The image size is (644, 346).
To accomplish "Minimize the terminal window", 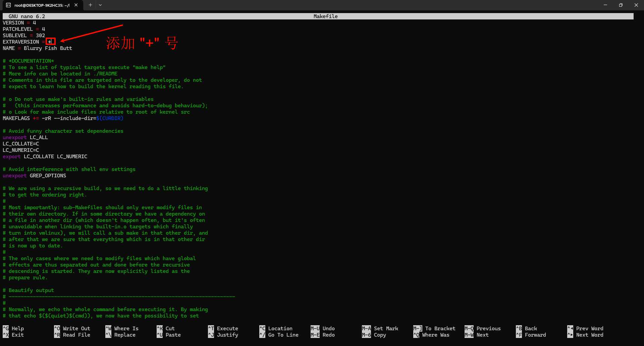I will coord(605,5).
